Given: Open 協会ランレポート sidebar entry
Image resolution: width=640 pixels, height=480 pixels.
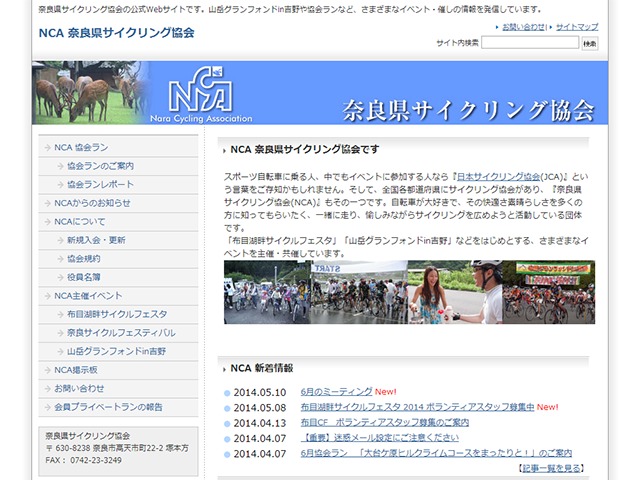Looking at the screenshot, I should coord(118,184).
